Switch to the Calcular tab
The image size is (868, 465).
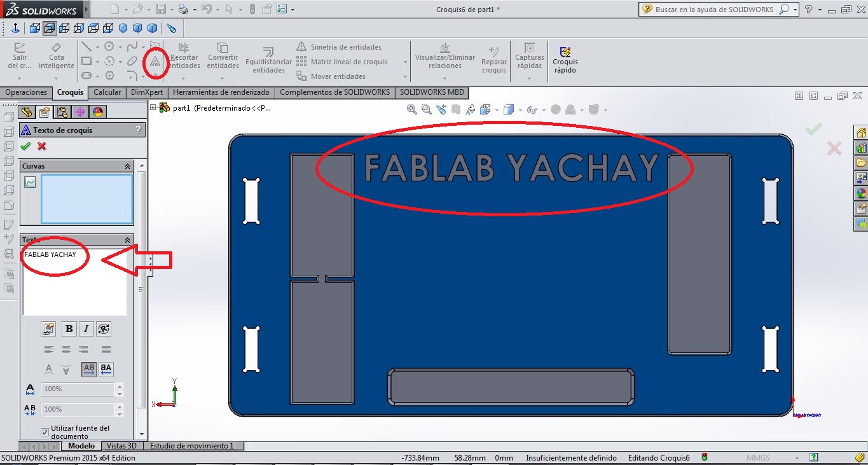point(107,92)
